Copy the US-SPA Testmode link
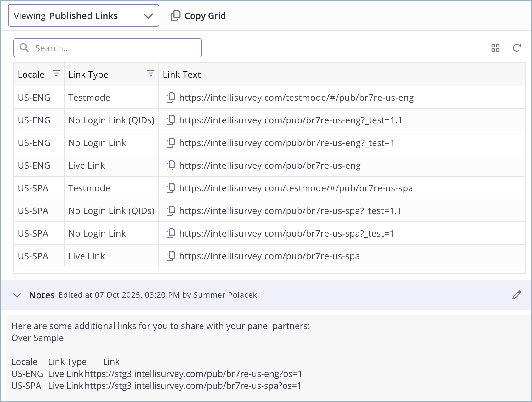Viewport: 532px width, 402px height. 171,188
